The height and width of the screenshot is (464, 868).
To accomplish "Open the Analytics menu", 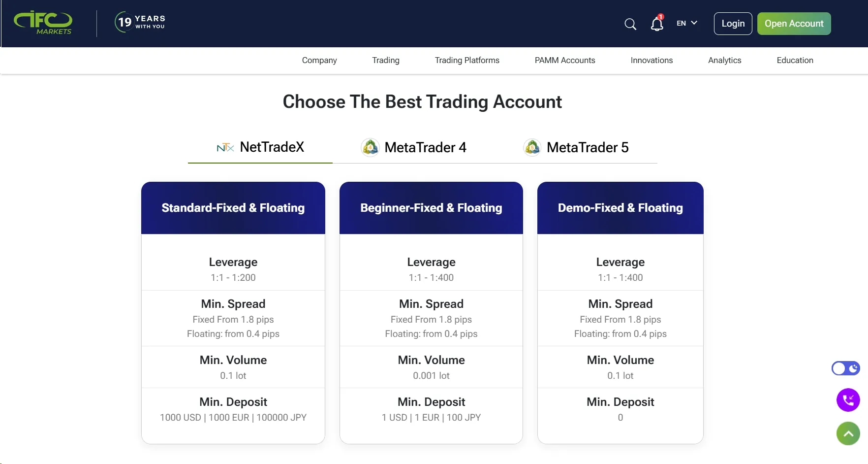I will coord(724,60).
